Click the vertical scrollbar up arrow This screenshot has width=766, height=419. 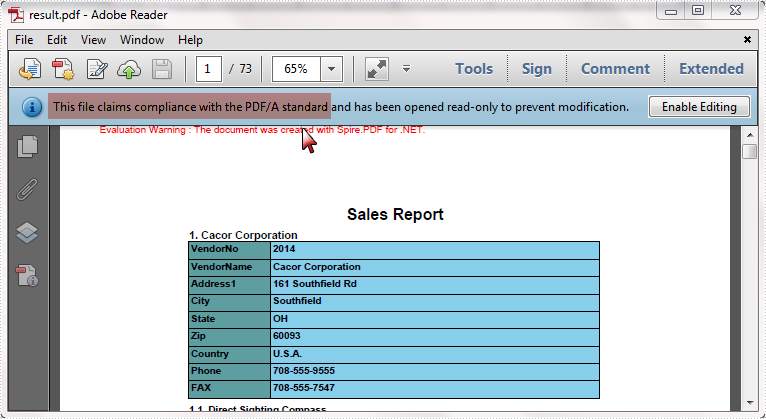pyautogui.click(x=749, y=135)
